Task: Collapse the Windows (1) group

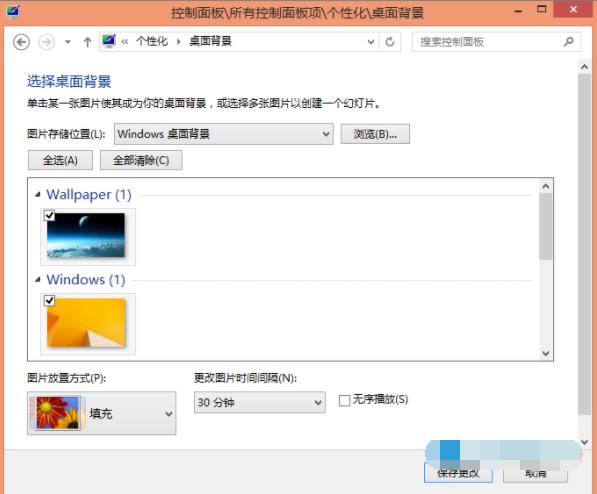Action: 37,280
